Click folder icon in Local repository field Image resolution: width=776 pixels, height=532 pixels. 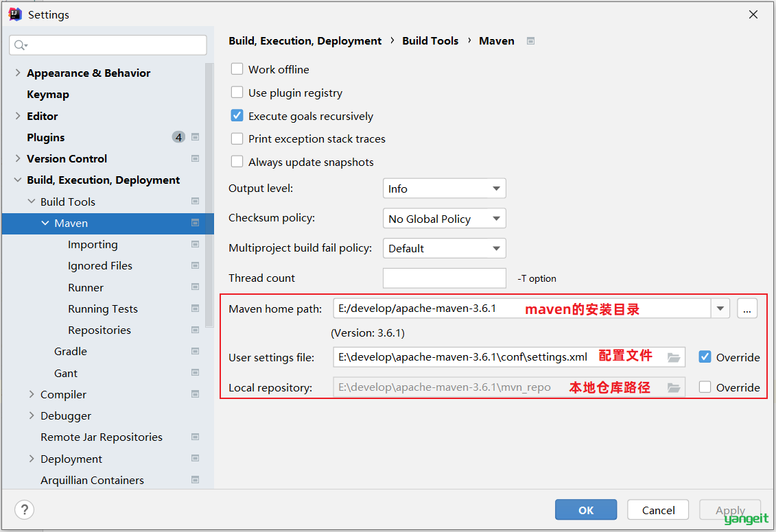(674, 387)
